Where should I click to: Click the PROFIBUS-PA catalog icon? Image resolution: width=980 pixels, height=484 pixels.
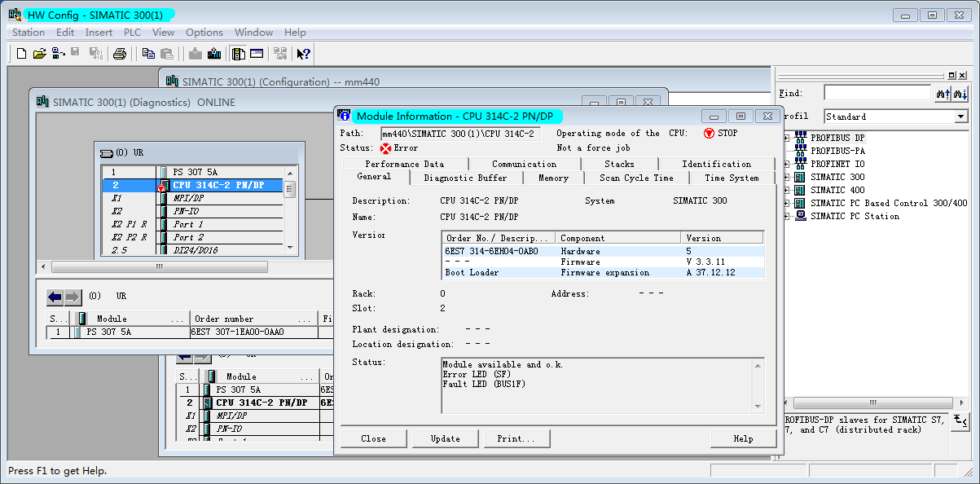[x=801, y=151]
